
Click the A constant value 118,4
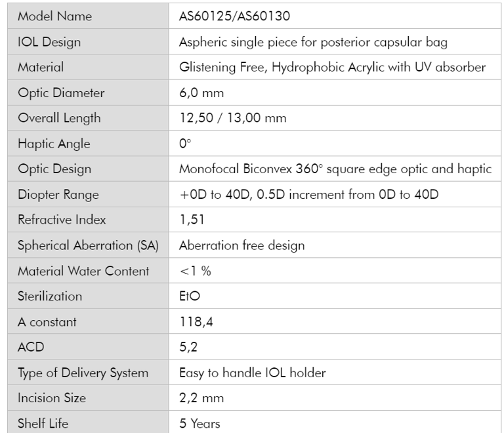(194, 321)
